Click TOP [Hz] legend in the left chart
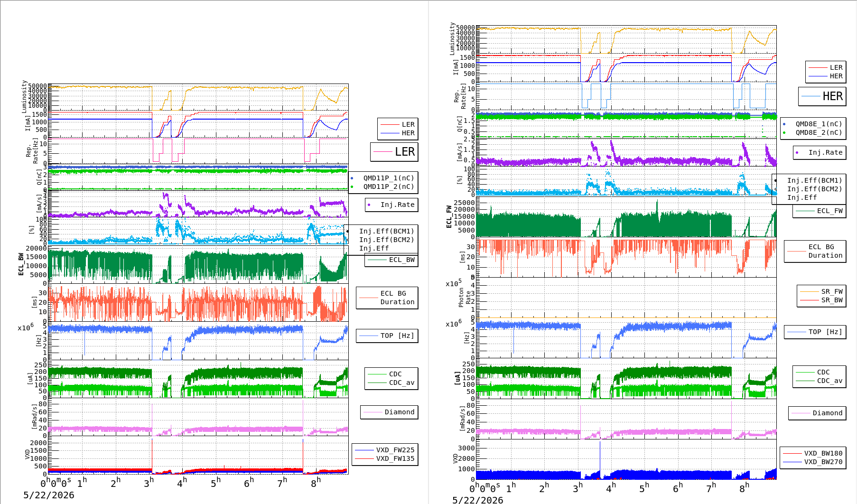 [x=397, y=336]
